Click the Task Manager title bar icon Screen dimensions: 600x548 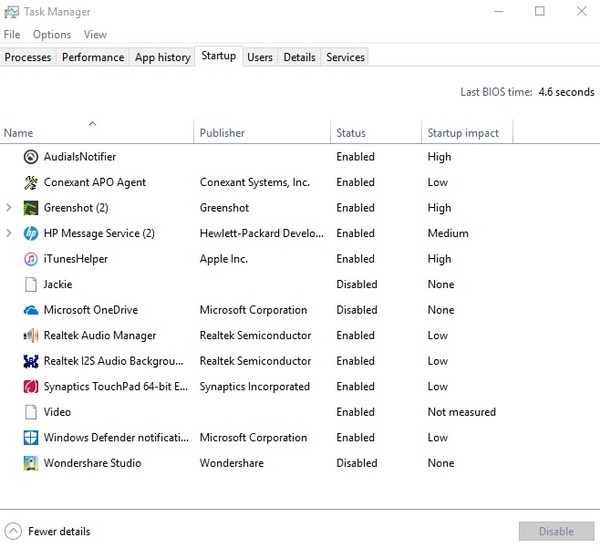tap(11, 12)
